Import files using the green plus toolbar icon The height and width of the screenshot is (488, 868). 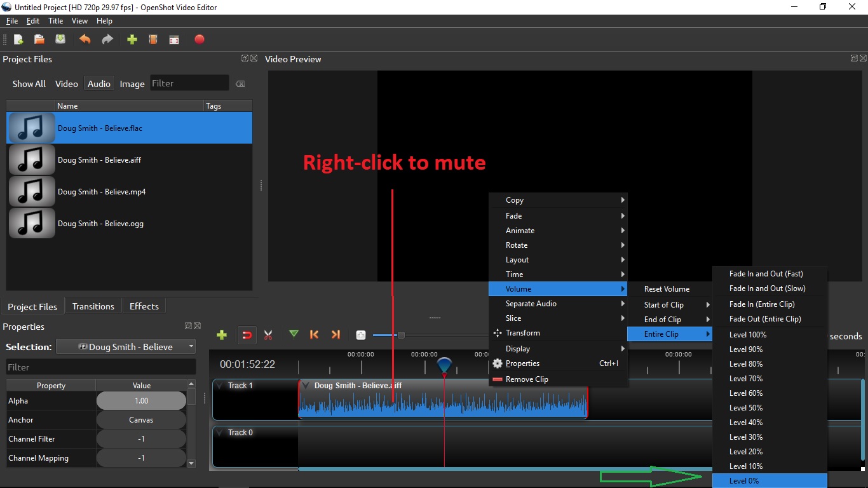coord(132,39)
